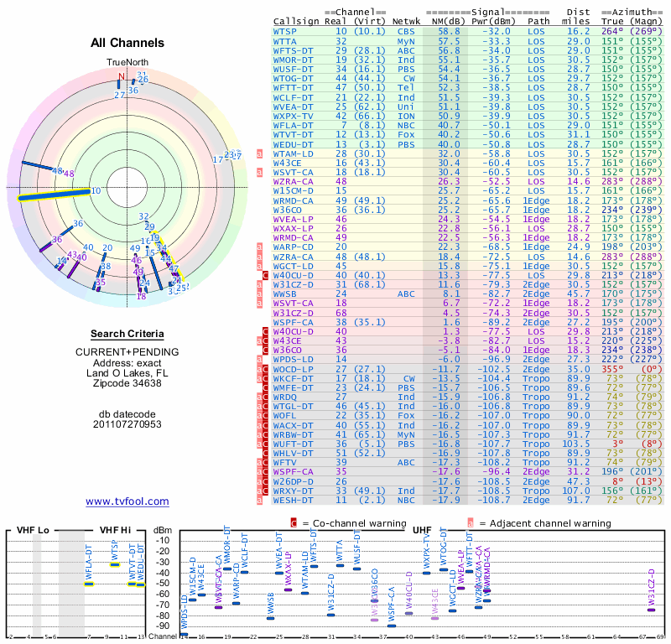671x644 pixels.
Task: Click the adjacent warning icon next to WARP-CD
Action: pyautogui.click(x=261, y=246)
